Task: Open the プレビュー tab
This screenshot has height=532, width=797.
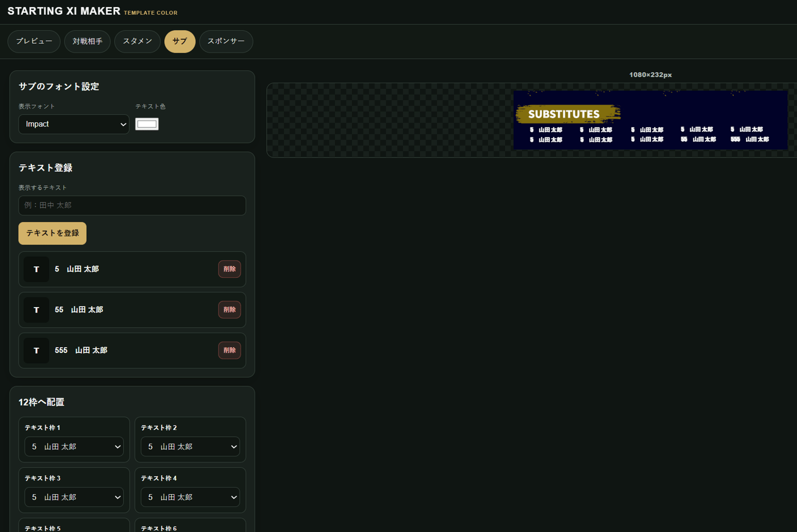Action: click(x=34, y=41)
